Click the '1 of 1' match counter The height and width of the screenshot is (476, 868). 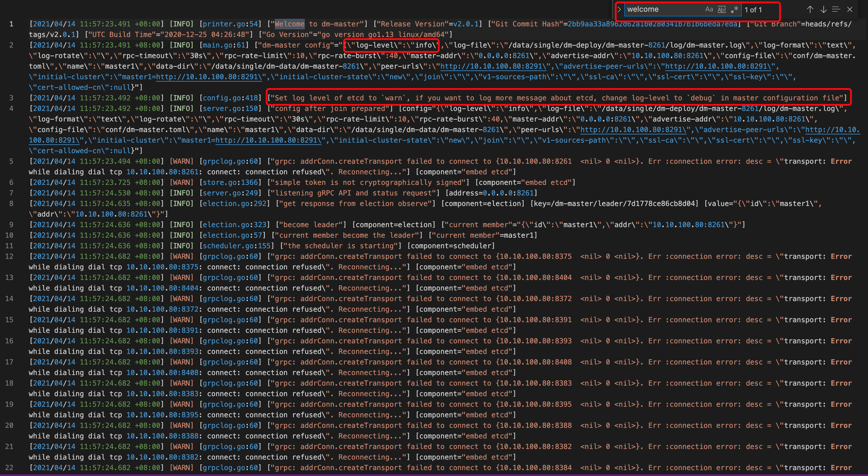coord(753,10)
